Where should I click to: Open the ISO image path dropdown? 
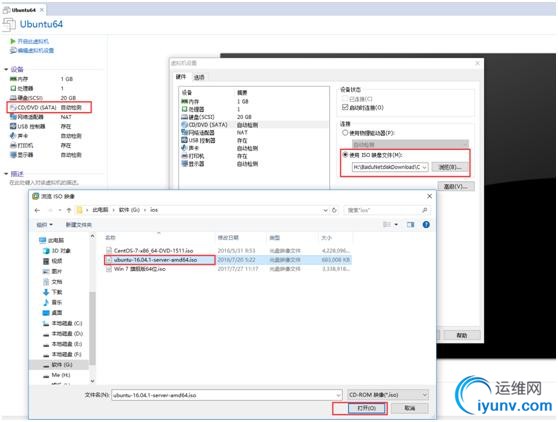(425, 167)
